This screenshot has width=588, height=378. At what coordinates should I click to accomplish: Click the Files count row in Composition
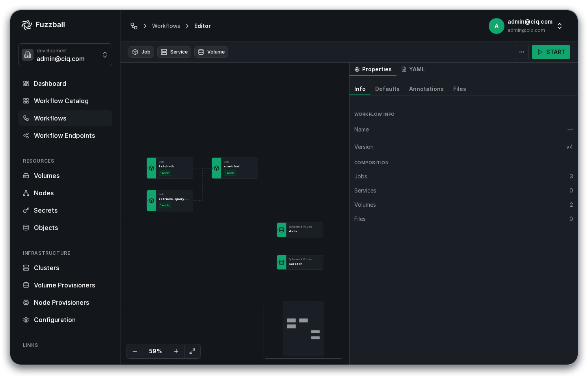coord(463,219)
